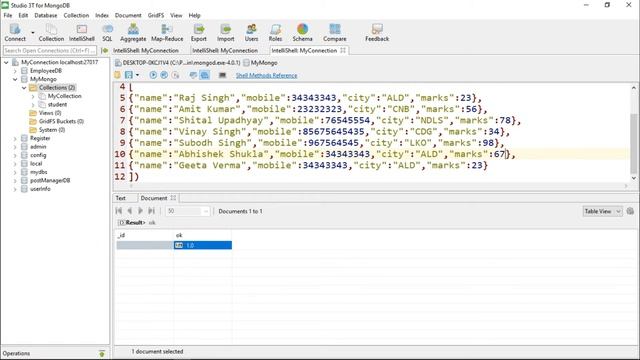Collapse the Collections folder

click(x=24, y=88)
